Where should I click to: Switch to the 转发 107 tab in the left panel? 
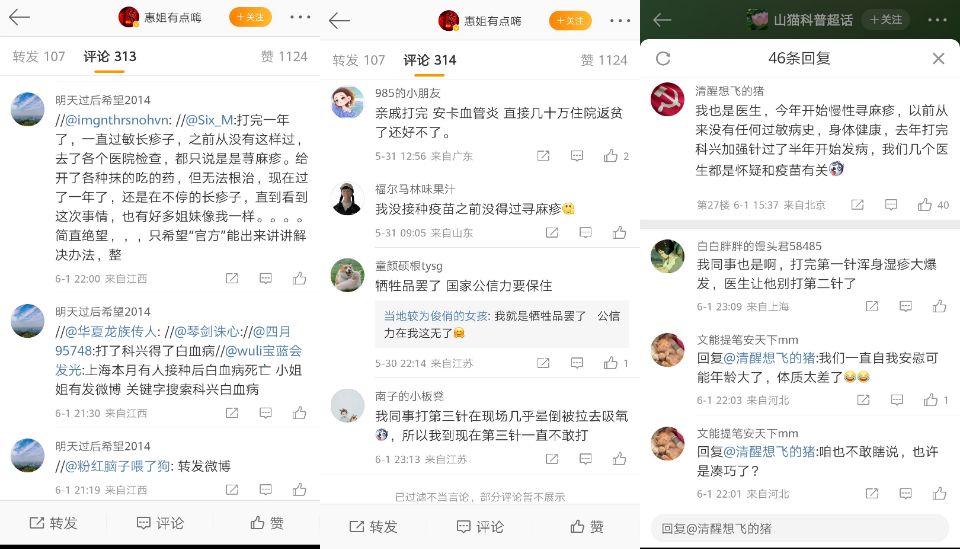(x=39, y=56)
